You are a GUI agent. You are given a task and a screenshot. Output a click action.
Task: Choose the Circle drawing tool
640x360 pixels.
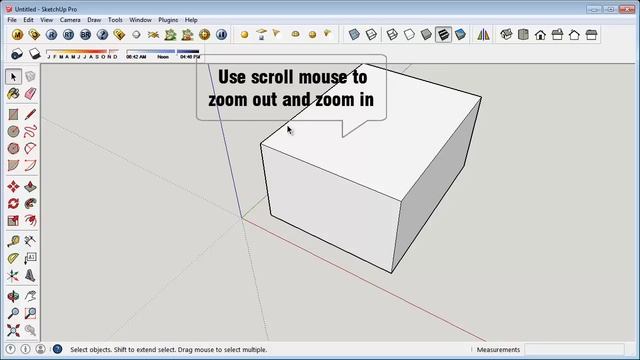coord(13,131)
